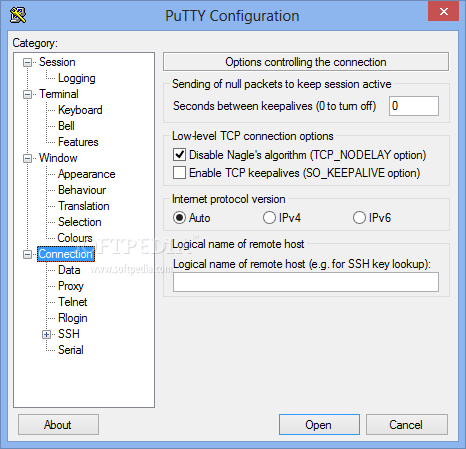Screen dimensions: 466x449
Task: Collapse the Window tree node
Action: [27, 158]
